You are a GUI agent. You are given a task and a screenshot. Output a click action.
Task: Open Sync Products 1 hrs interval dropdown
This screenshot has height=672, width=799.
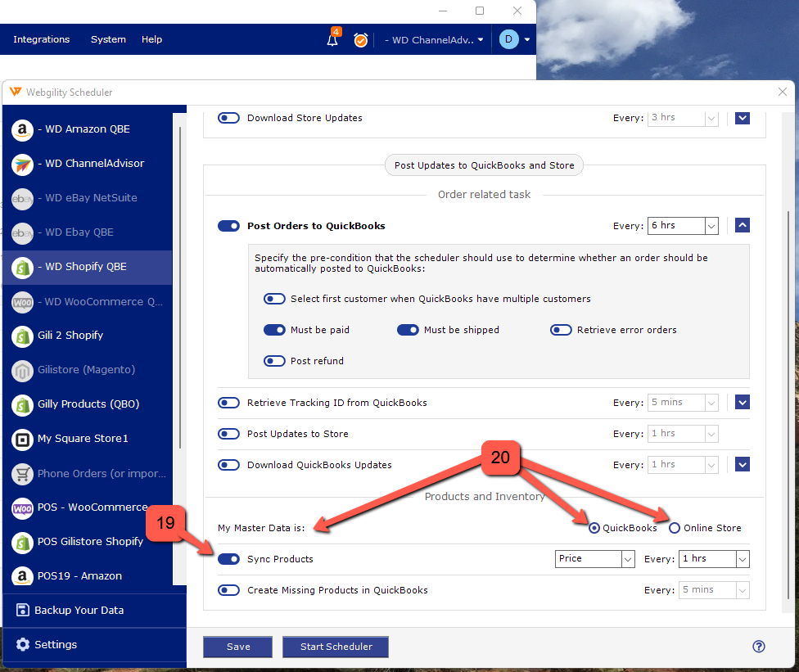[x=714, y=559]
